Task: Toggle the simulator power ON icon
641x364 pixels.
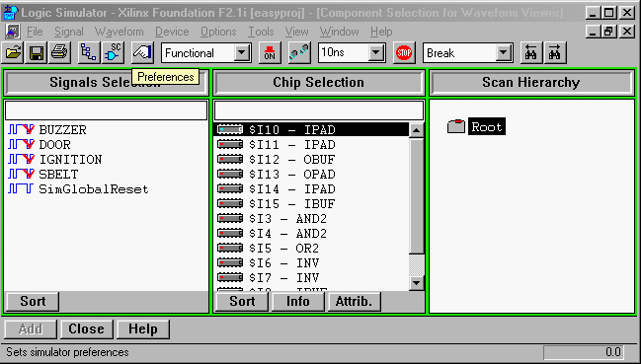Action: pyautogui.click(x=270, y=52)
